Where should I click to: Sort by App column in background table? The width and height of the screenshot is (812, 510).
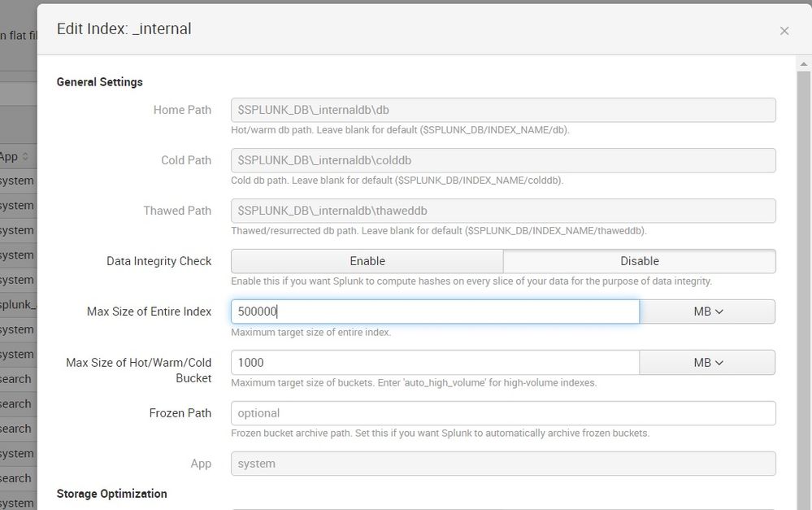[x=14, y=156]
